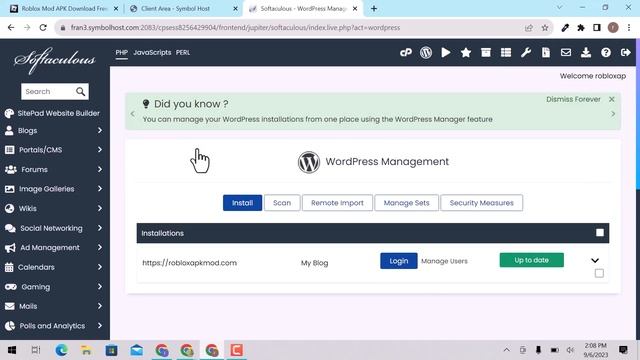This screenshot has height=360, width=640.
Task: Switch to the JavaScripts tab
Action: pos(152,52)
